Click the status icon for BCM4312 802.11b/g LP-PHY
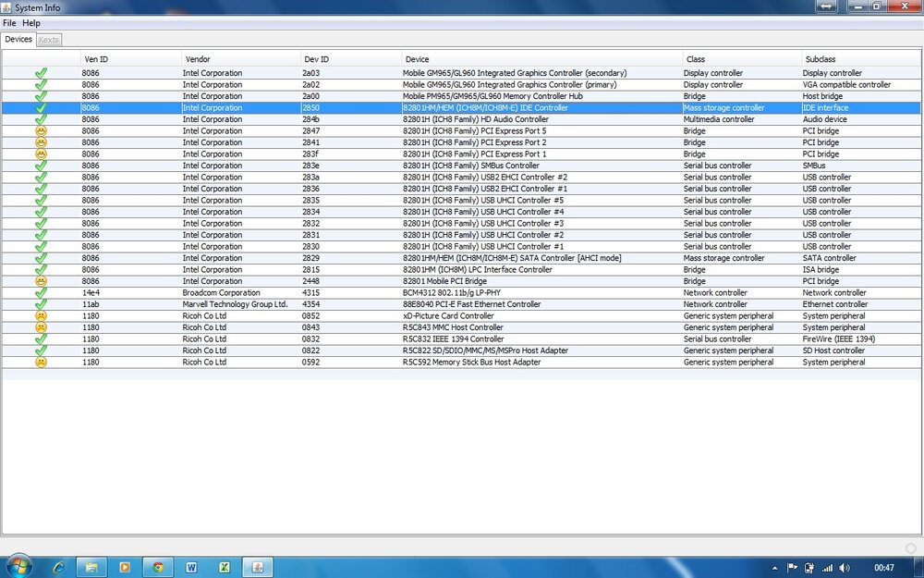 41,293
